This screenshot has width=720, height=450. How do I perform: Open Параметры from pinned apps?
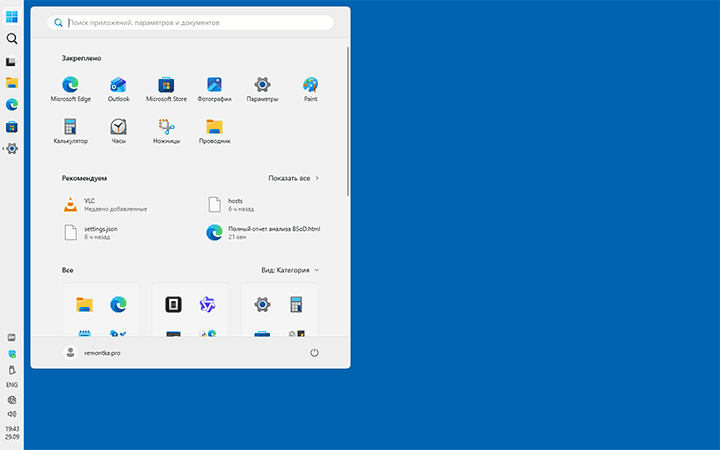coord(262,89)
